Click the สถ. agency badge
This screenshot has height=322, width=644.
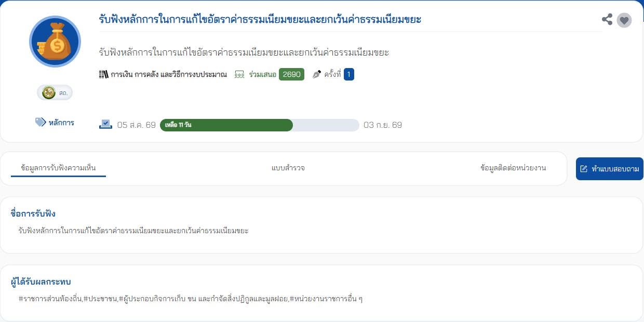pyautogui.click(x=55, y=92)
